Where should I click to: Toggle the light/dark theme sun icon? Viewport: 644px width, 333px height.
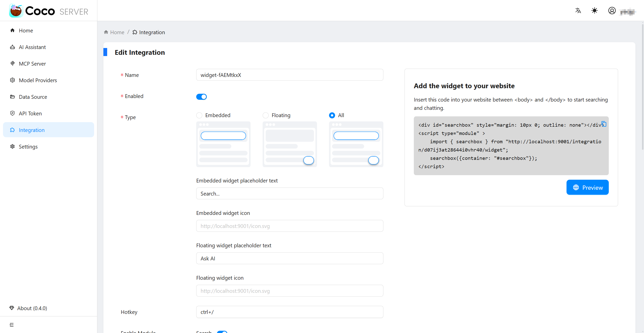pyautogui.click(x=594, y=11)
